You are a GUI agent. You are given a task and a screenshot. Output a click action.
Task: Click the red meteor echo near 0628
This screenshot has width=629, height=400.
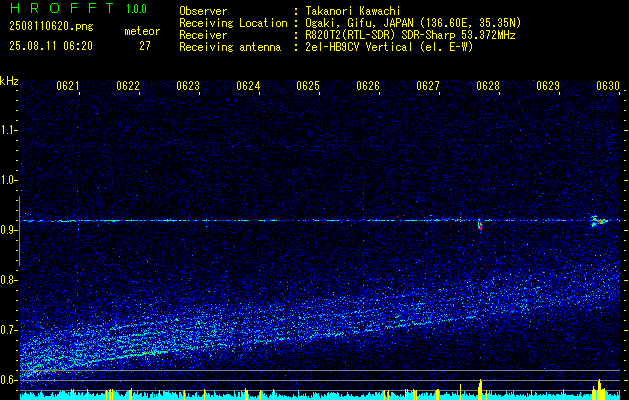click(x=480, y=225)
